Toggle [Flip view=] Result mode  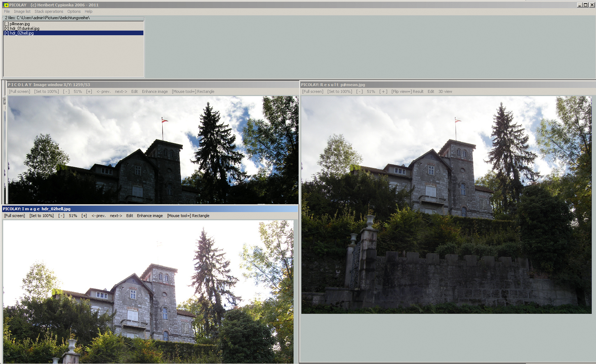(x=407, y=91)
